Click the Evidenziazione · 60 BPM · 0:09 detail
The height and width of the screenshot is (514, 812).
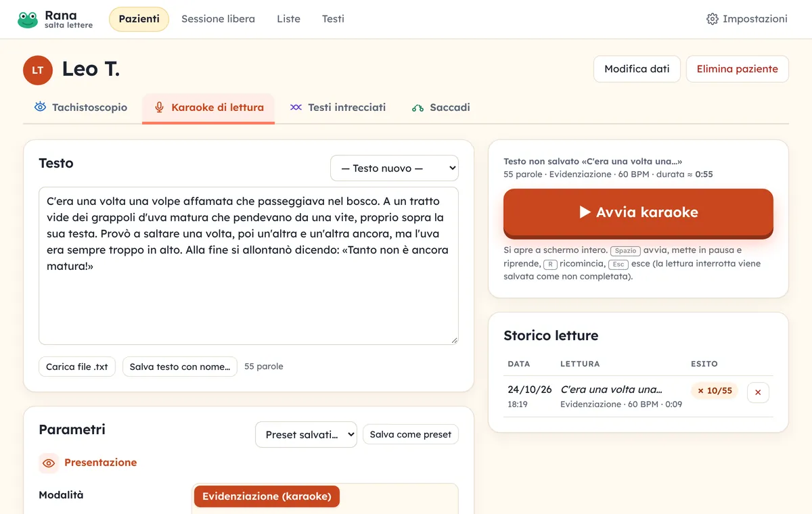click(x=621, y=404)
